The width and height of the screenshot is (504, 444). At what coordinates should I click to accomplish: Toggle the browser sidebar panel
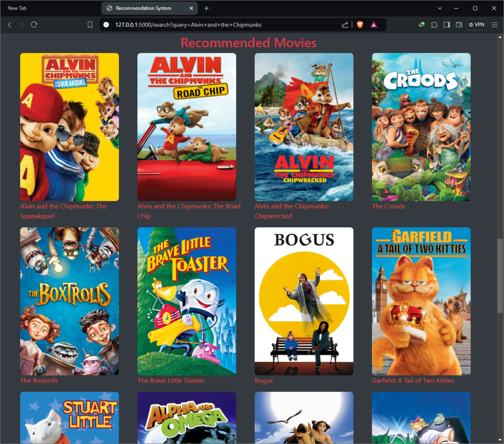coord(446,25)
